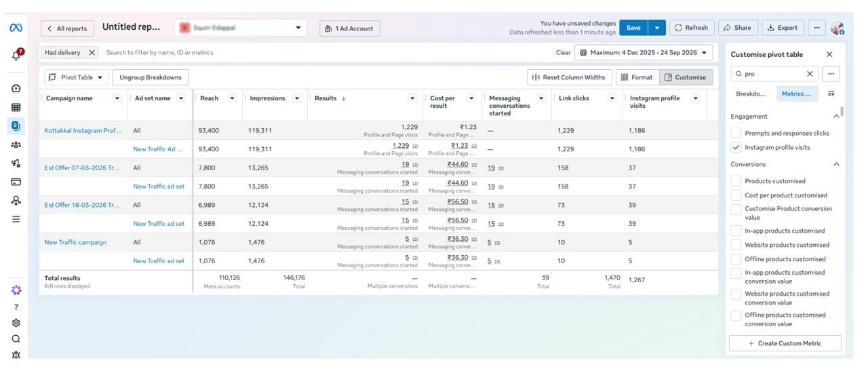Tick Offline products customised checkbox

[736, 259]
